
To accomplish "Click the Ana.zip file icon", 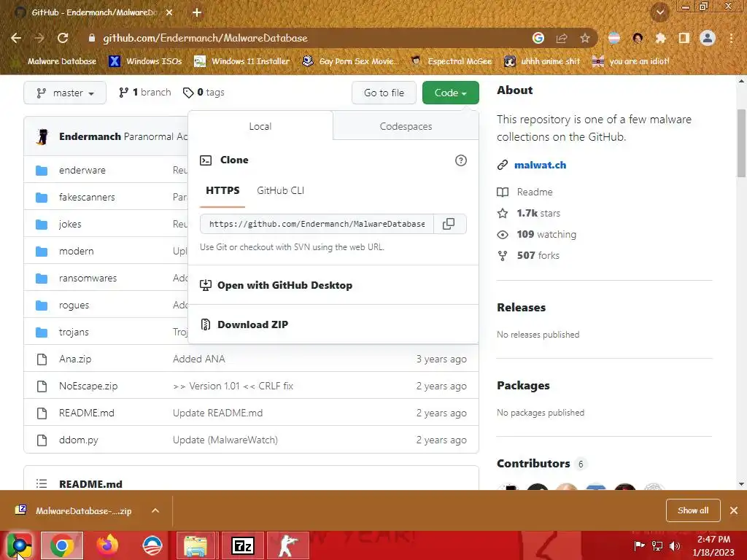I will [x=42, y=359].
